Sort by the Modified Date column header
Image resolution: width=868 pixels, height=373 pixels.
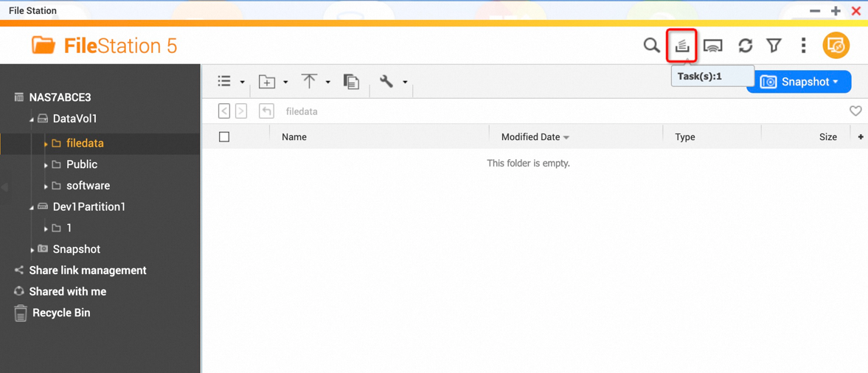(531, 136)
